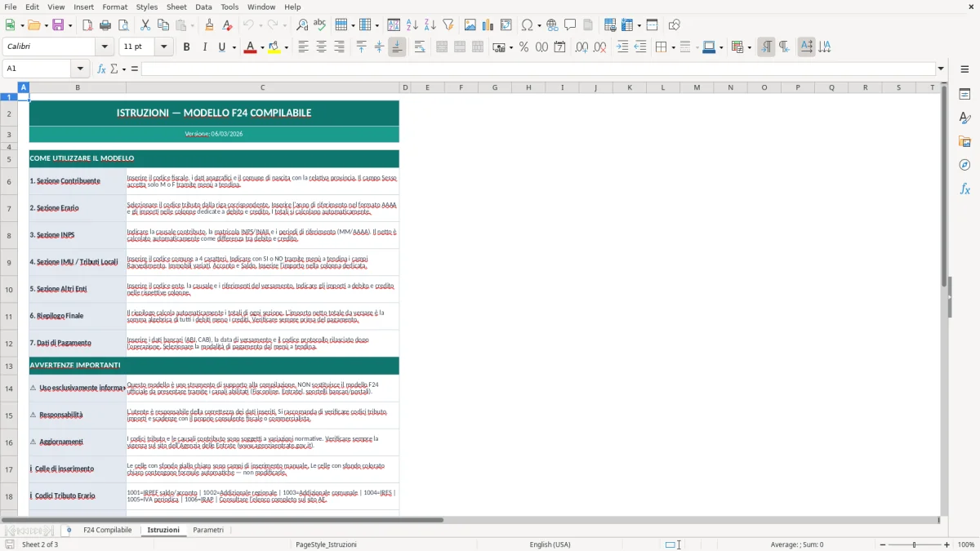The width and height of the screenshot is (980, 551).
Task: Open the Special Character omega icon
Action: click(527, 25)
